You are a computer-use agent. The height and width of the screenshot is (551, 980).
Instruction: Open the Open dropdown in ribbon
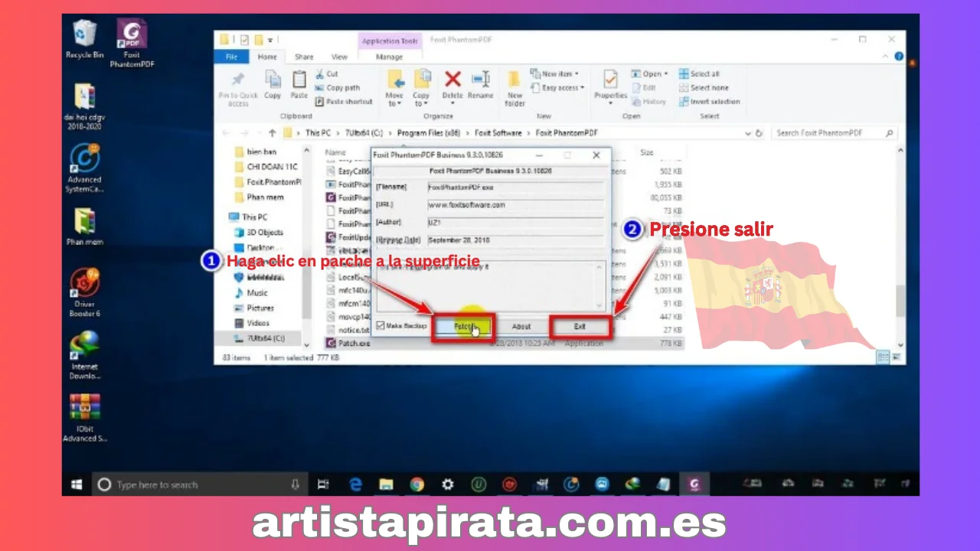tap(651, 74)
